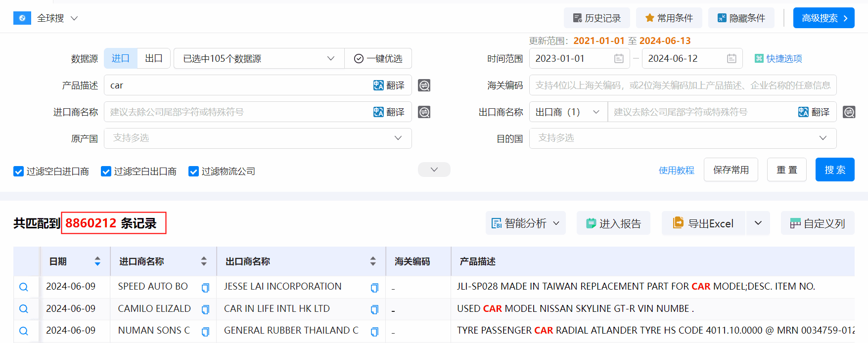Viewport: 868px width, 343px height.
Task: Click exclude icon beside exporter name field
Action: point(849,112)
